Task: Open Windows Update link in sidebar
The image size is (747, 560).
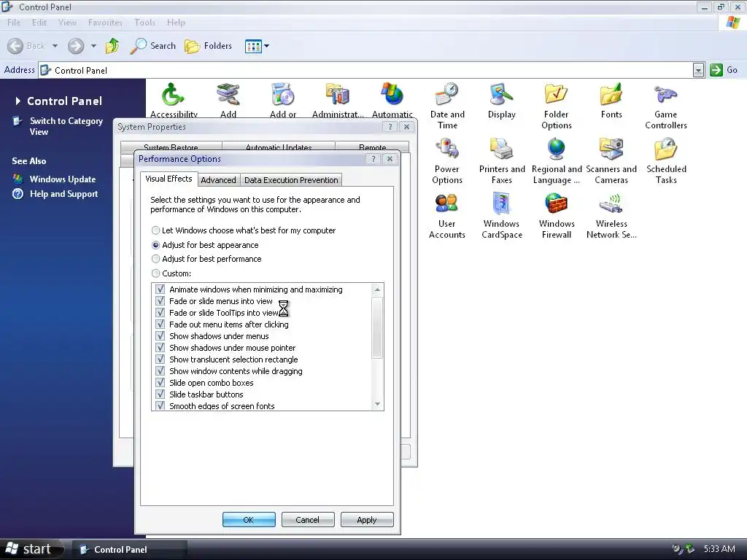Action: [x=63, y=179]
